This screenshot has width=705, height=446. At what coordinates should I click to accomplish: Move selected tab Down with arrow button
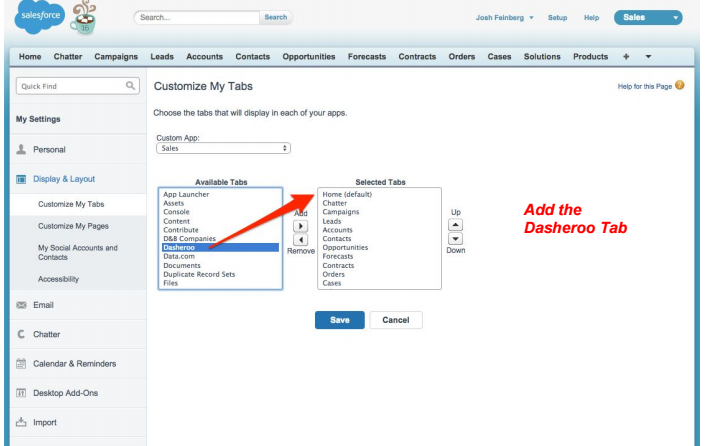pos(455,239)
